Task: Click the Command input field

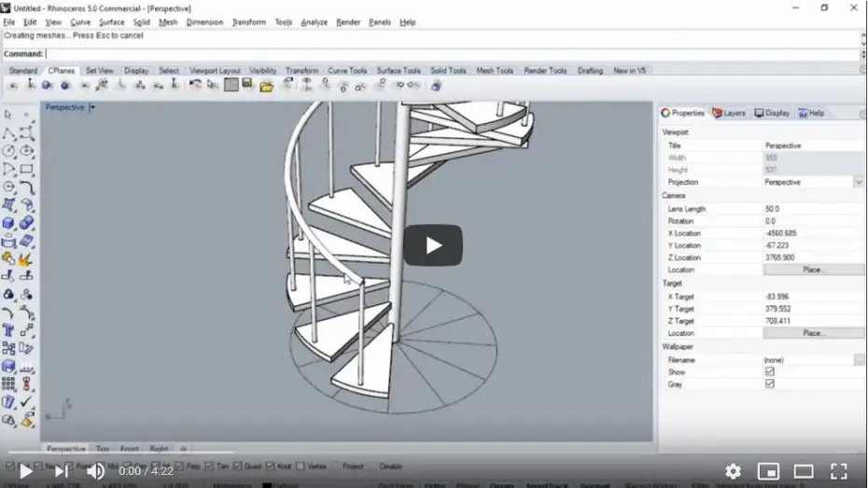Action: 453,54
